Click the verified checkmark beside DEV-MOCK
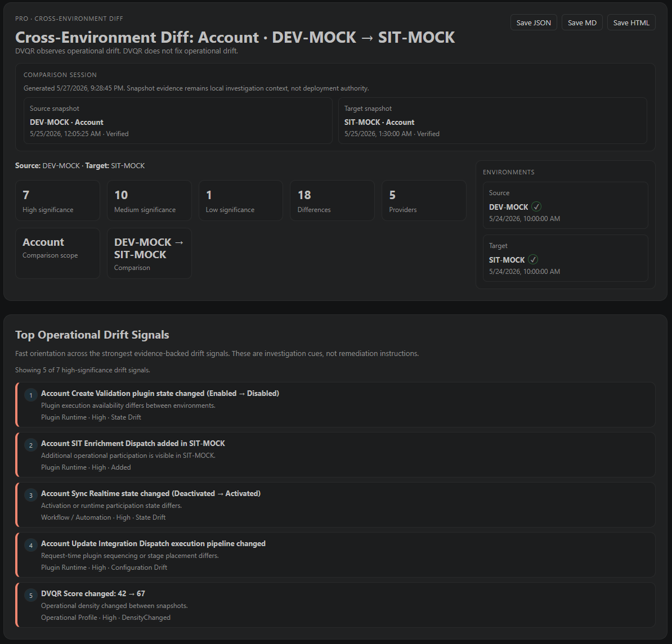This screenshot has width=672, height=644. [536, 207]
